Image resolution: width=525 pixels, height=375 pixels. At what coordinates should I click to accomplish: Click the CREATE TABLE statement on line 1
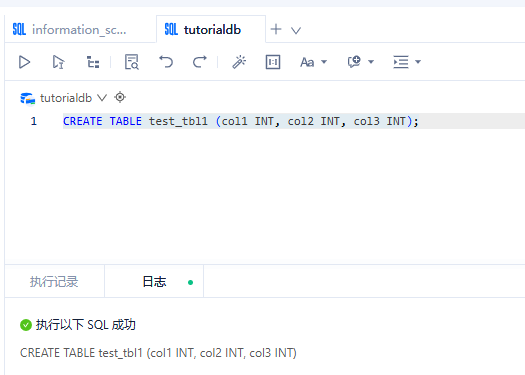pyautogui.click(x=241, y=121)
